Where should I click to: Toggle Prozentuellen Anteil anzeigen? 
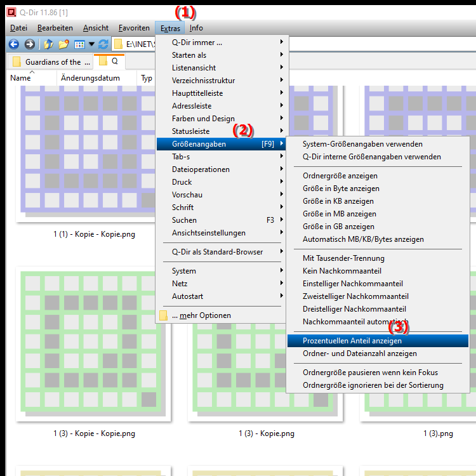pyautogui.click(x=378, y=341)
